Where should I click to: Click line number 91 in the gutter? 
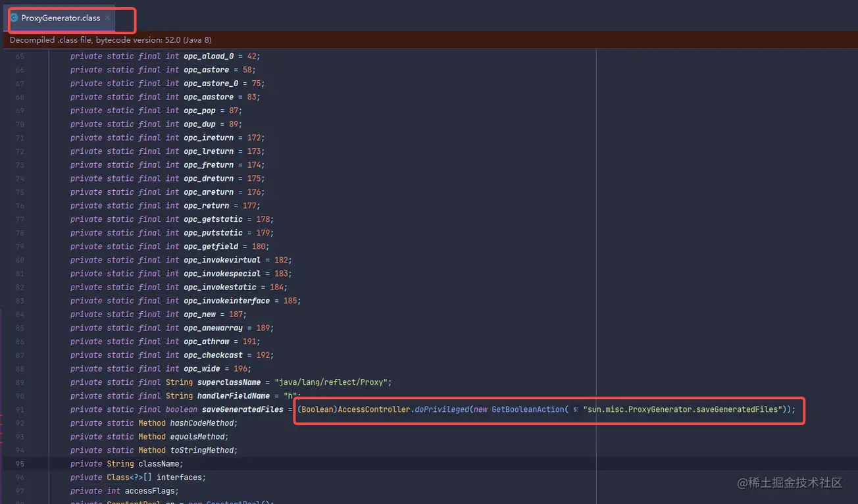(x=20, y=409)
